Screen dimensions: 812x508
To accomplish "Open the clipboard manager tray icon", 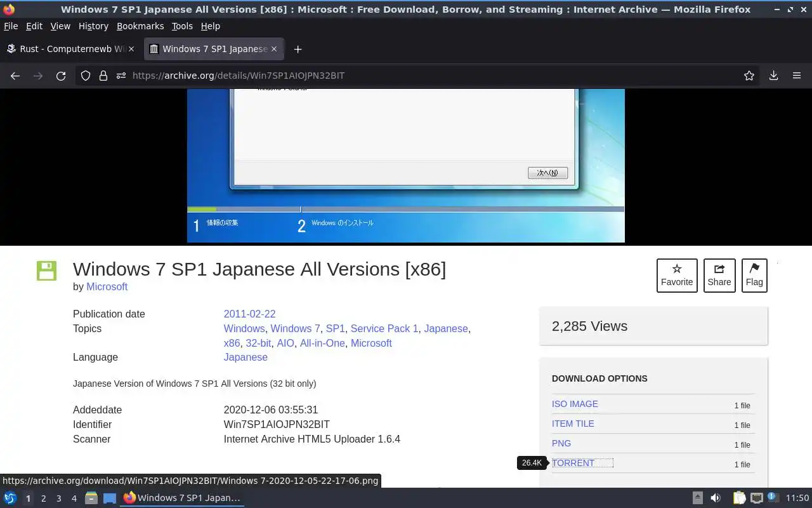I will (x=739, y=498).
